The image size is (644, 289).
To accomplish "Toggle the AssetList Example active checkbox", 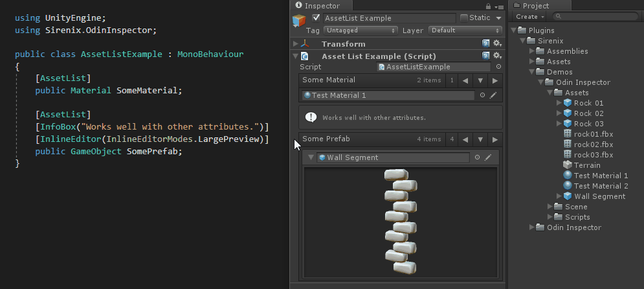I will [x=316, y=17].
